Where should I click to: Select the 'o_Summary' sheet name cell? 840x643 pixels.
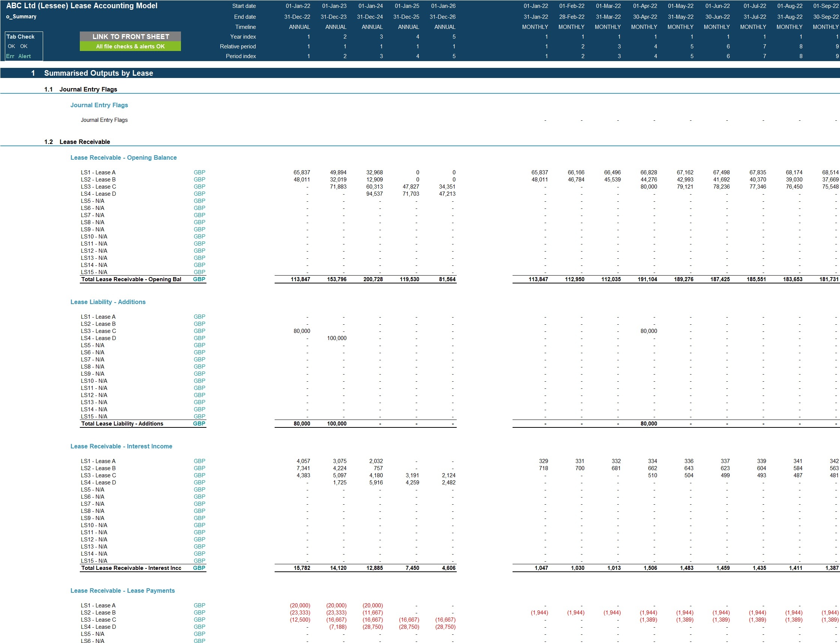21,16
